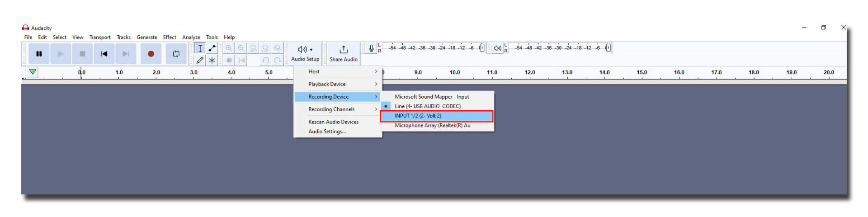Open the Generate menu
Screen dimensions: 868x217
[x=147, y=37]
